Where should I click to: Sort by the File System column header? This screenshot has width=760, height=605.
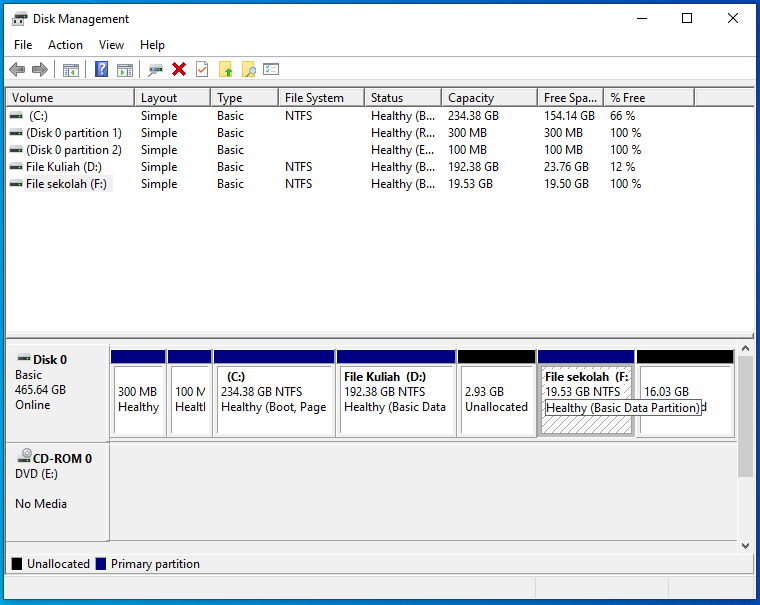click(x=314, y=98)
